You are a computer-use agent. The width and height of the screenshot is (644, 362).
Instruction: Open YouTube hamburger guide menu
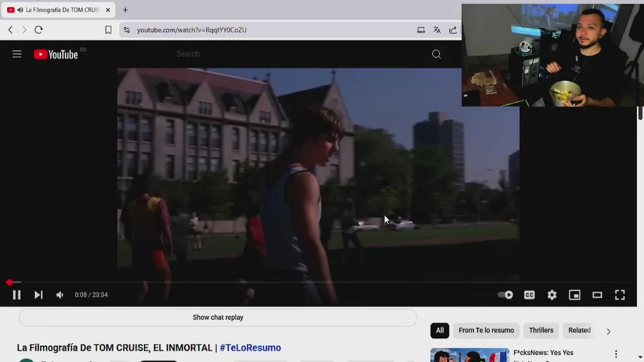[x=17, y=54]
